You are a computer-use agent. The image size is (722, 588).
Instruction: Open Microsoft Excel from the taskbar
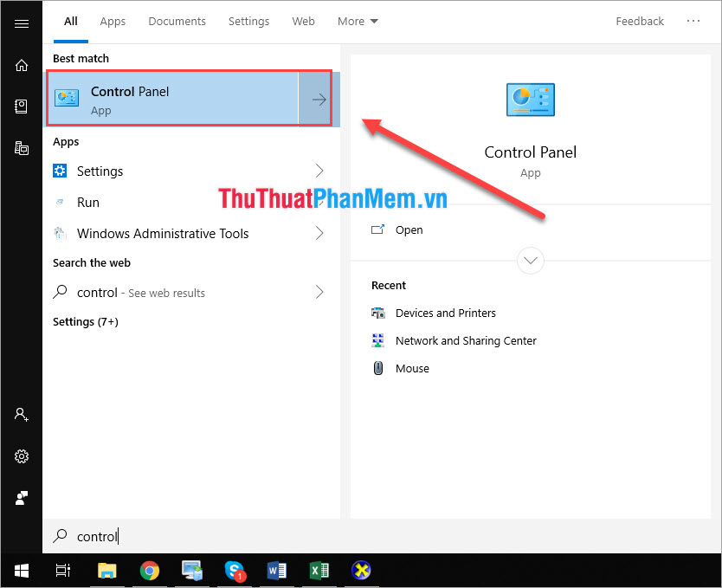(x=319, y=570)
